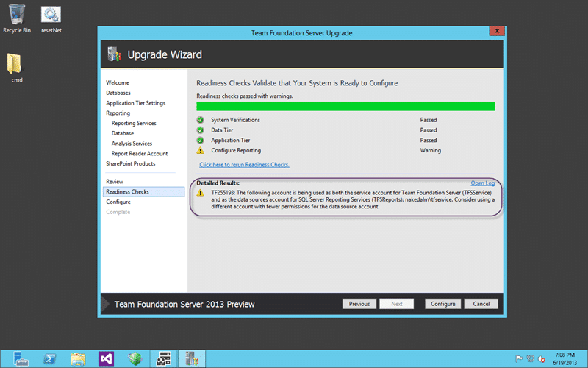588x368 pixels.
Task: Click the network tray icon
Action: [530, 359]
